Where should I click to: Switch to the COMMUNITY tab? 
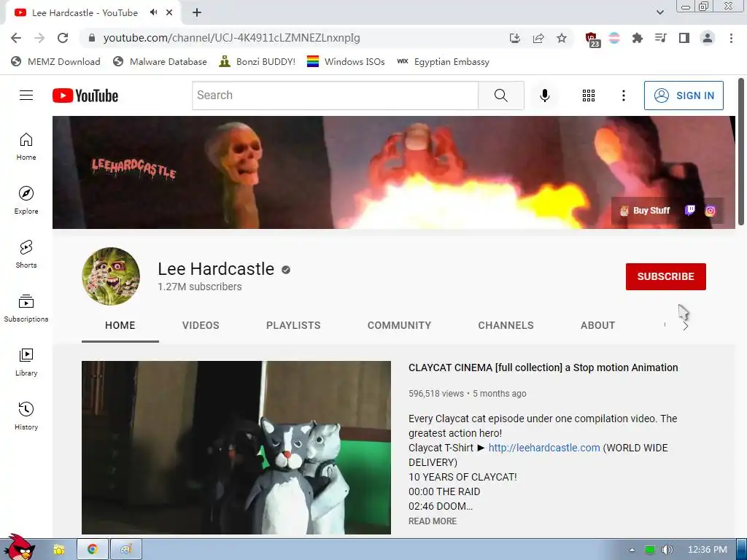399,325
